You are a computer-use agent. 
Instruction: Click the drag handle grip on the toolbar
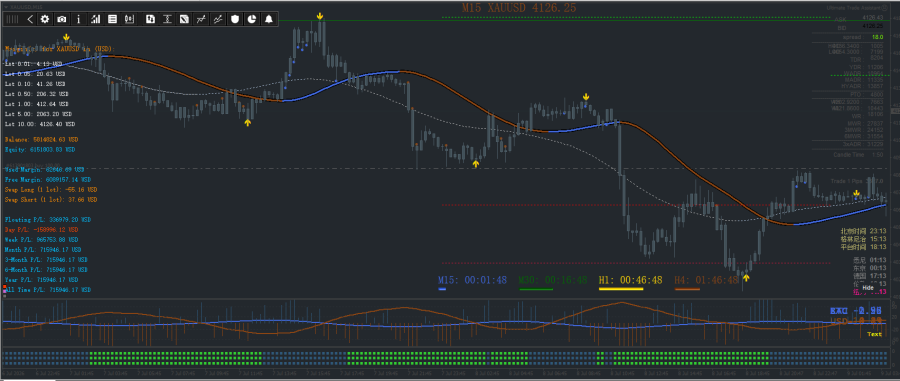12,19
